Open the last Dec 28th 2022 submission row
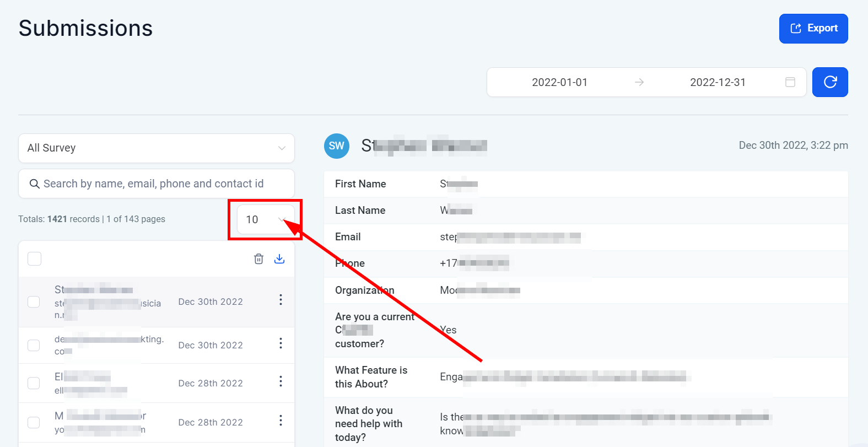The image size is (868, 447). pos(210,422)
